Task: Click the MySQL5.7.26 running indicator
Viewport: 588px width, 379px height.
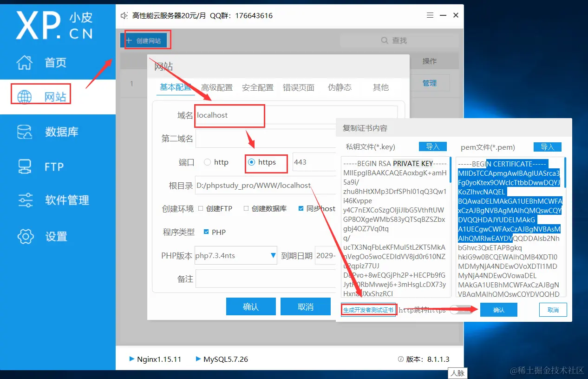Action: pos(222,359)
